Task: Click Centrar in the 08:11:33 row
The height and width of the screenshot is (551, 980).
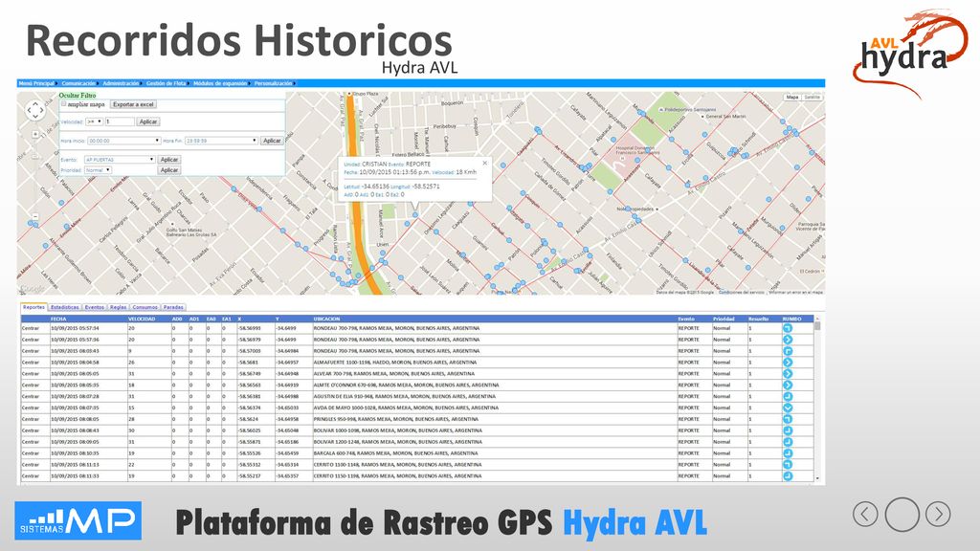Action: [x=31, y=476]
